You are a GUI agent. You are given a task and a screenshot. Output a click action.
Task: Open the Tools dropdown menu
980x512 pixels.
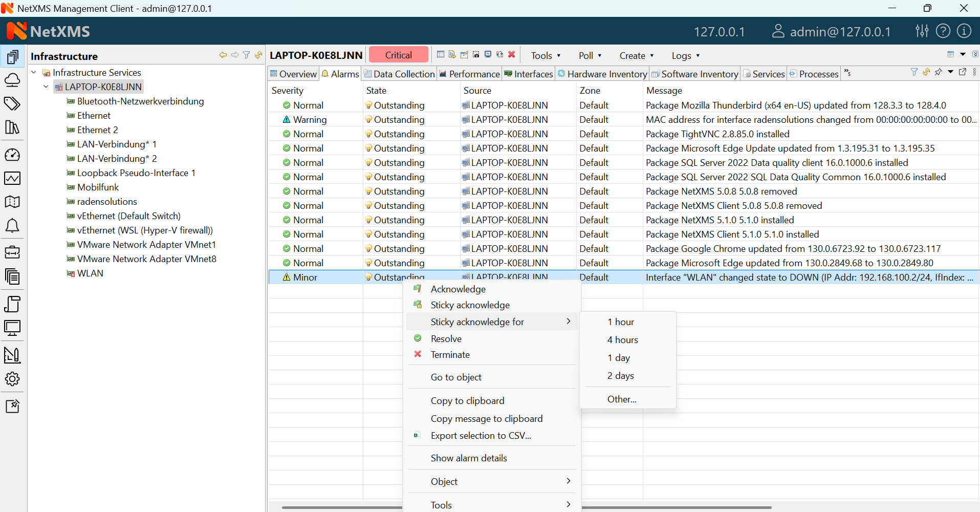coord(546,55)
